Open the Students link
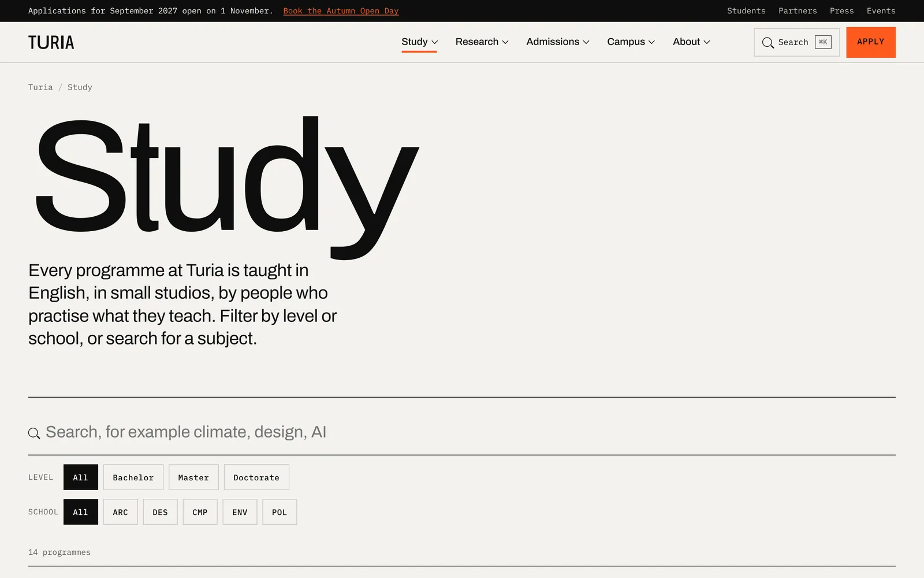Viewport: 924px width, 578px height. tap(746, 11)
